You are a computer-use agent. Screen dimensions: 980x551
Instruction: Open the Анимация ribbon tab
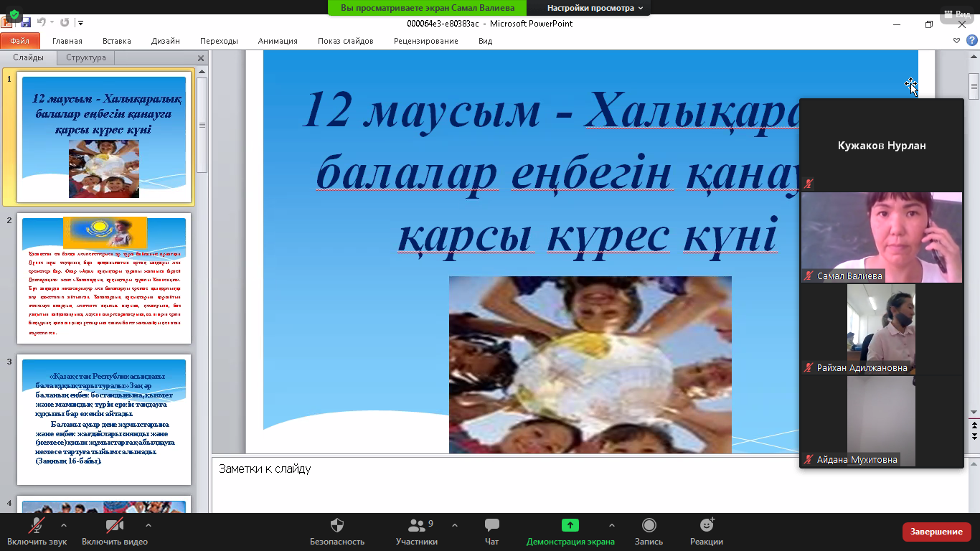click(x=278, y=41)
